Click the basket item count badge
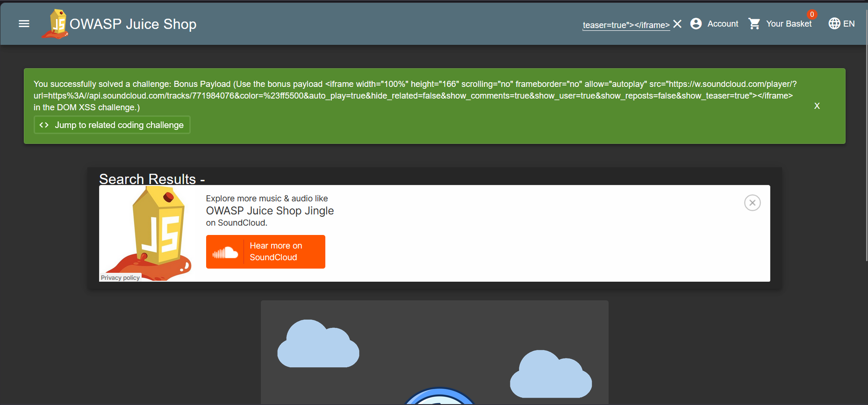 point(812,14)
